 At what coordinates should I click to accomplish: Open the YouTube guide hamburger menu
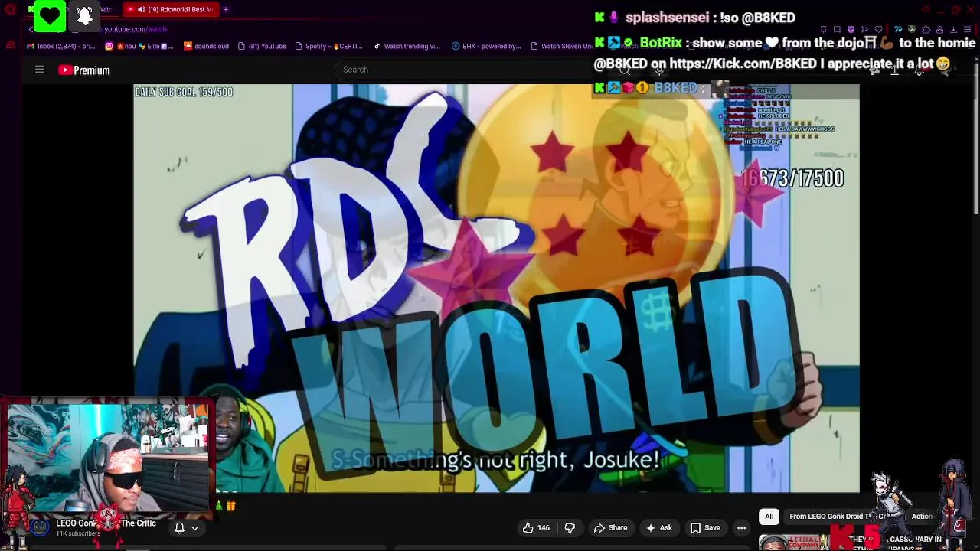(x=40, y=70)
